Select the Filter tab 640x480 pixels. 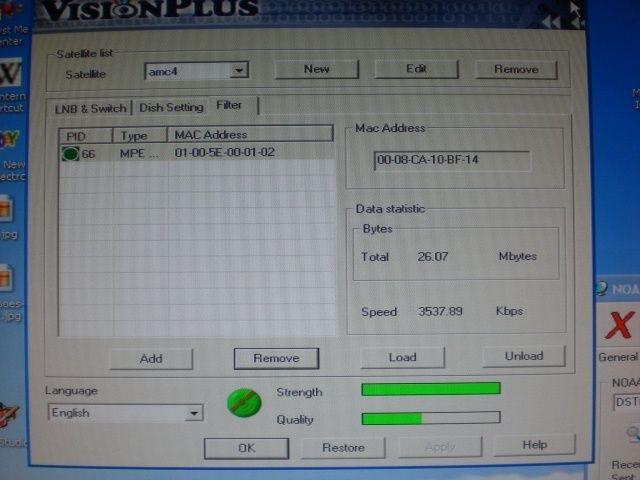point(229,105)
